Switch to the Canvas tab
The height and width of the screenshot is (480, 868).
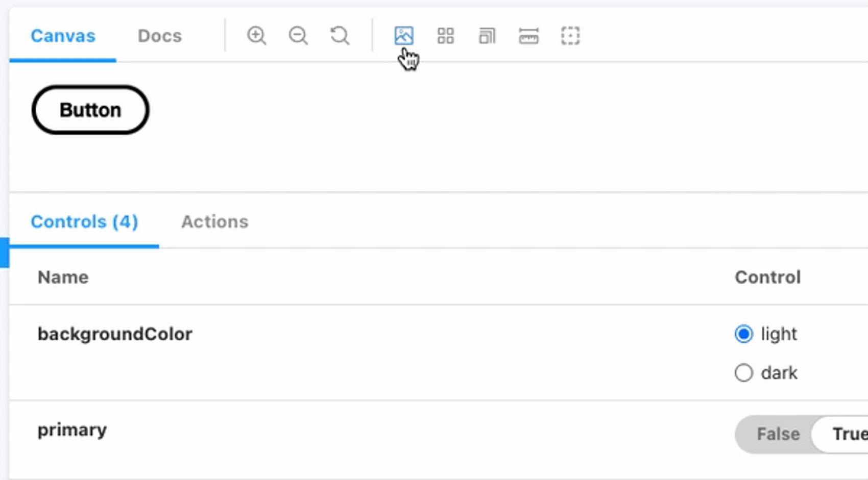click(63, 36)
